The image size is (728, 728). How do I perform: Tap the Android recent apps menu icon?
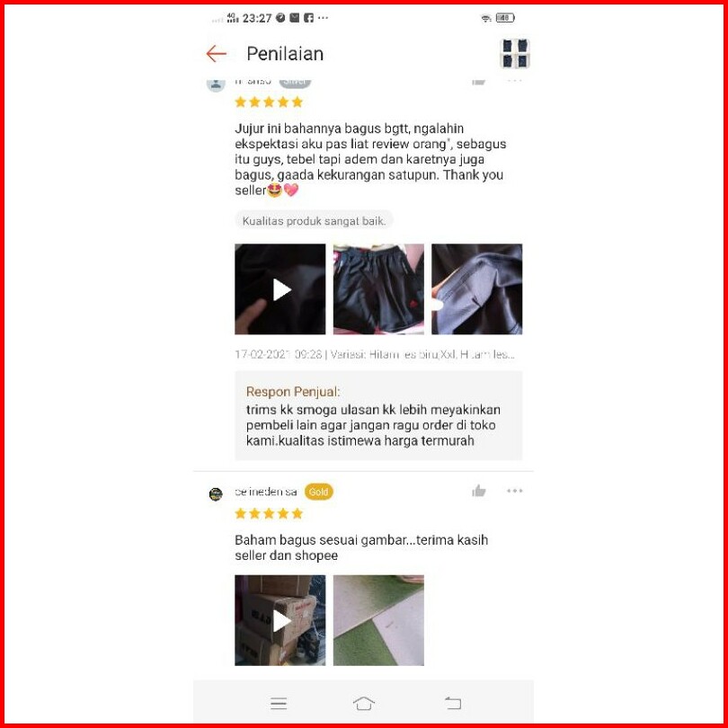(279, 704)
